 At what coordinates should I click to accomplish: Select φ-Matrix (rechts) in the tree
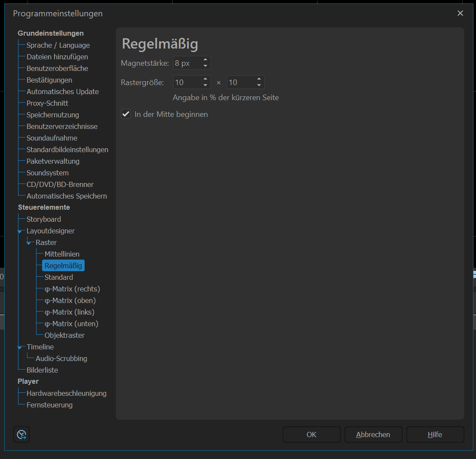(72, 289)
